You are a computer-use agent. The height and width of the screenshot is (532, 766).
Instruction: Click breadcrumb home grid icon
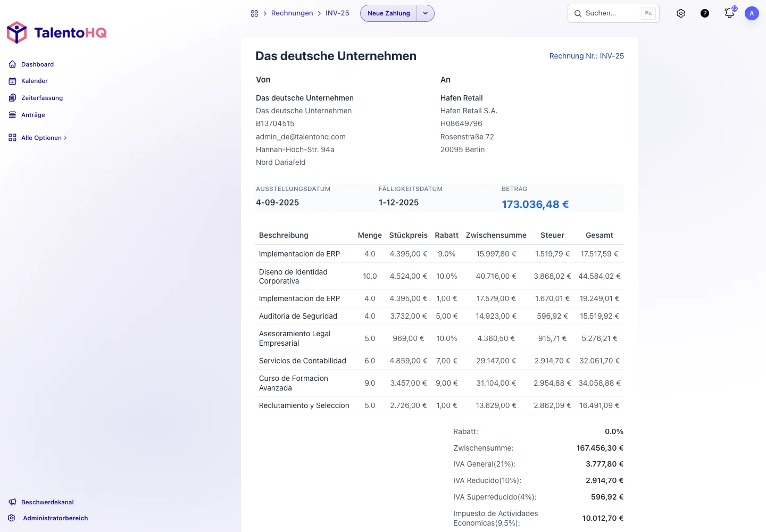[x=254, y=13]
